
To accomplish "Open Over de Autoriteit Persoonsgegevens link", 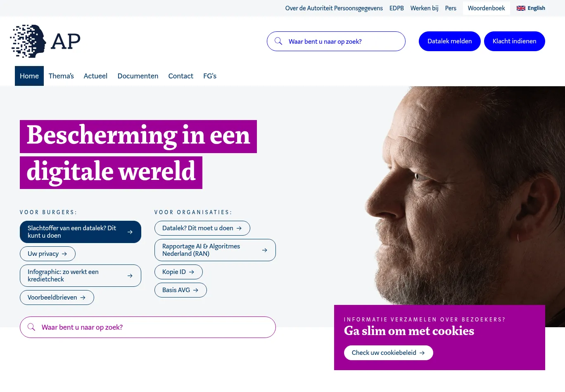I will (334, 8).
